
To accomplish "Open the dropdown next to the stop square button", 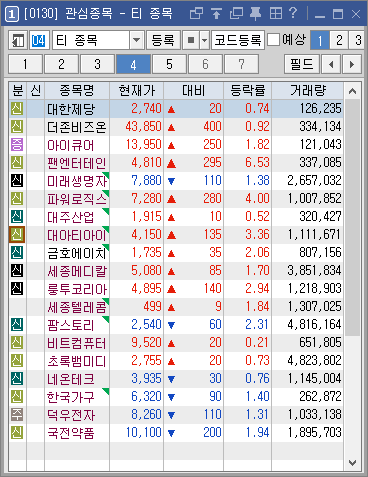I will (x=204, y=41).
